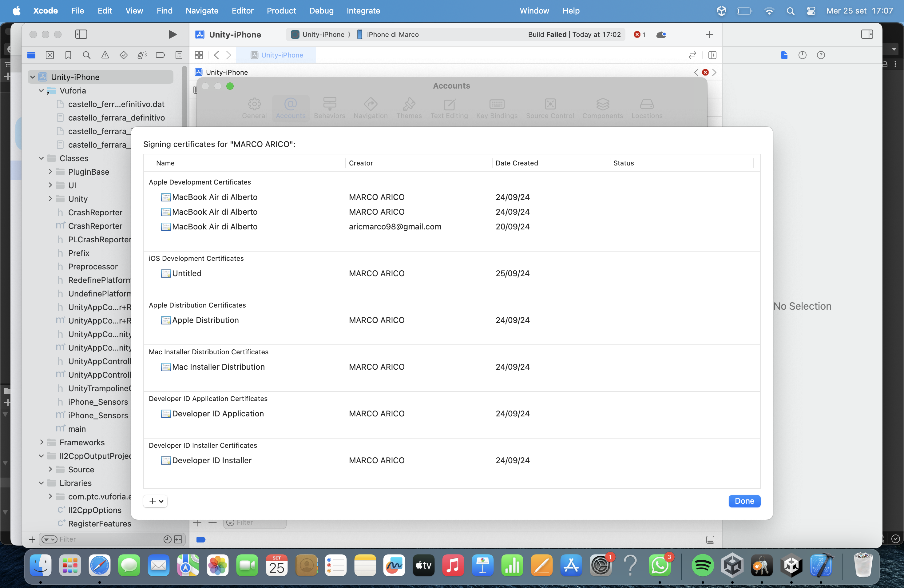Screen dimensions: 904x588
Task: Expand the Frameworks folder
Action: (x=42, y=443)
